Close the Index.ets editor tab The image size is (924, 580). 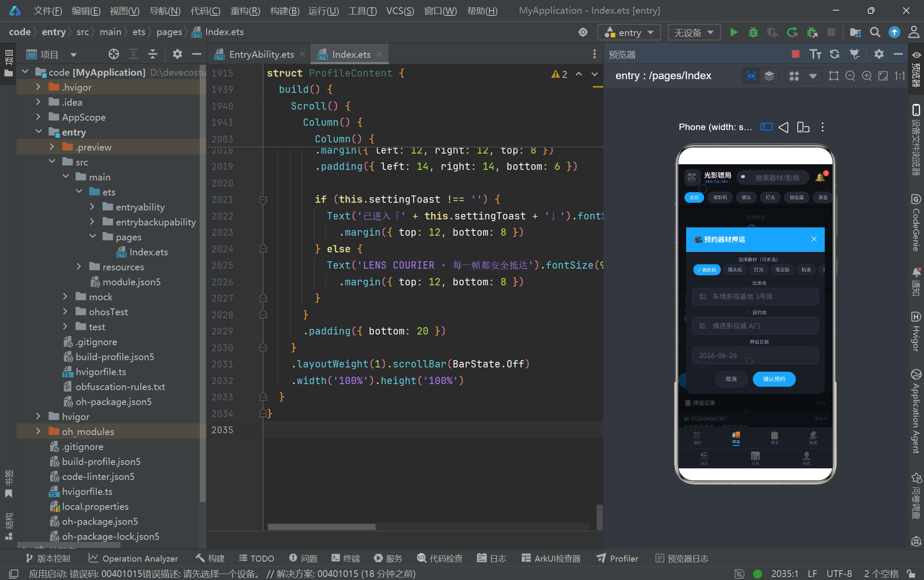click(x=379, y=54)
